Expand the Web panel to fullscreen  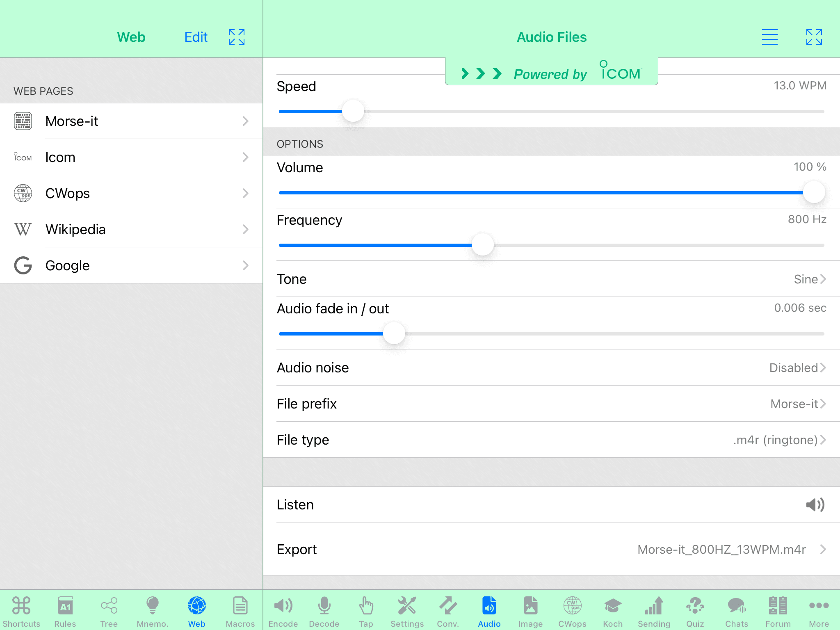pos(237,37)
